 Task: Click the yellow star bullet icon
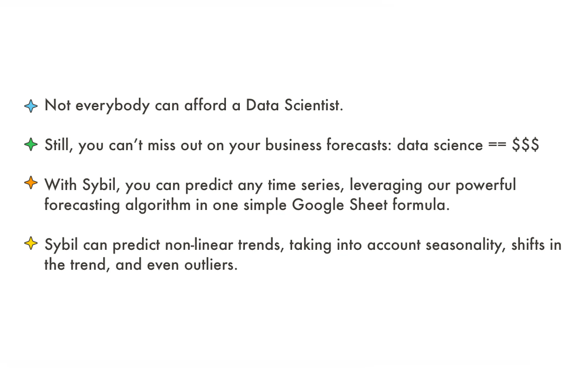point(31,243)
